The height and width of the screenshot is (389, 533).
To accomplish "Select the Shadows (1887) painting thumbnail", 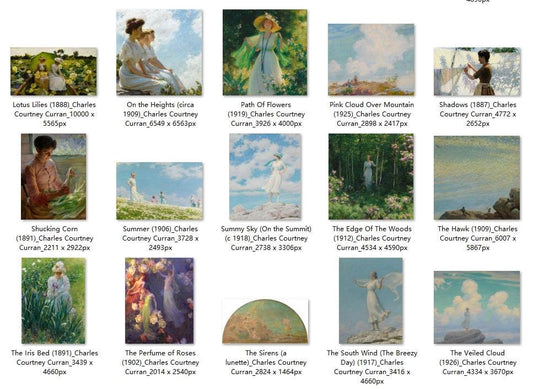I will coord(477,71).
